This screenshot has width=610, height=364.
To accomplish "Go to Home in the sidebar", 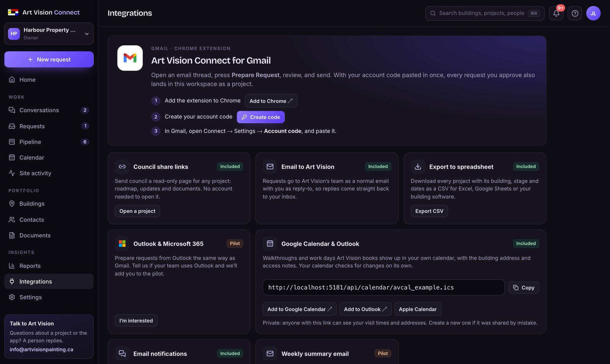I will (x=49, y=80).
